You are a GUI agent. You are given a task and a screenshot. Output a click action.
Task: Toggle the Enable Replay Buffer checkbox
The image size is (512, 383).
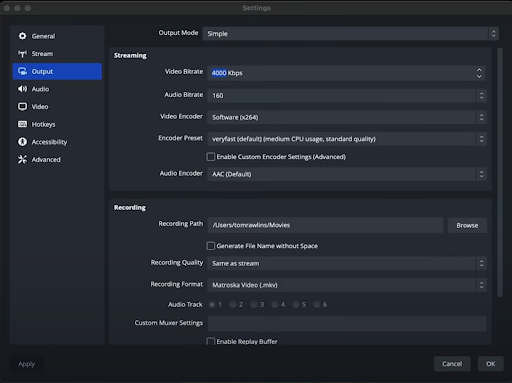tap(211, 341)
